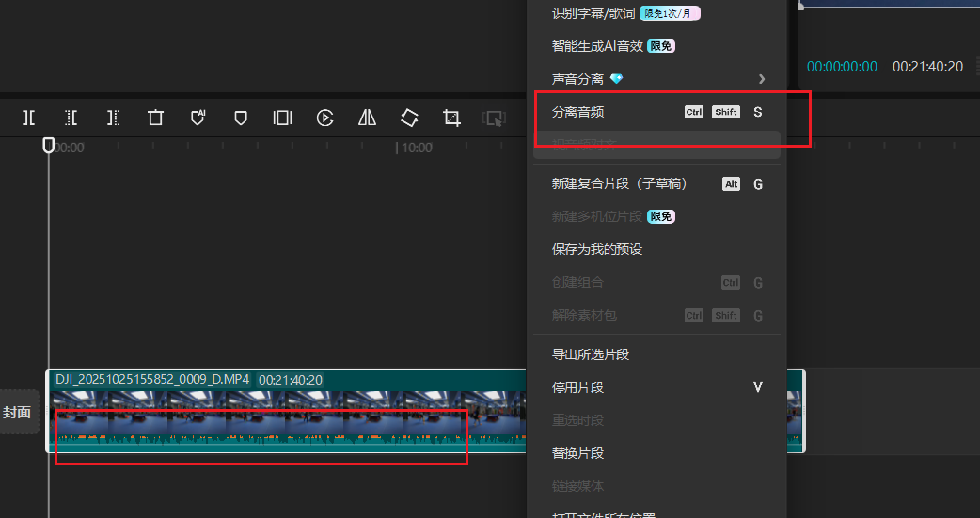The image size is (980, 518).
Task: Expand the 声音分离 submenu arrow
Action: (x=762, y=79)
